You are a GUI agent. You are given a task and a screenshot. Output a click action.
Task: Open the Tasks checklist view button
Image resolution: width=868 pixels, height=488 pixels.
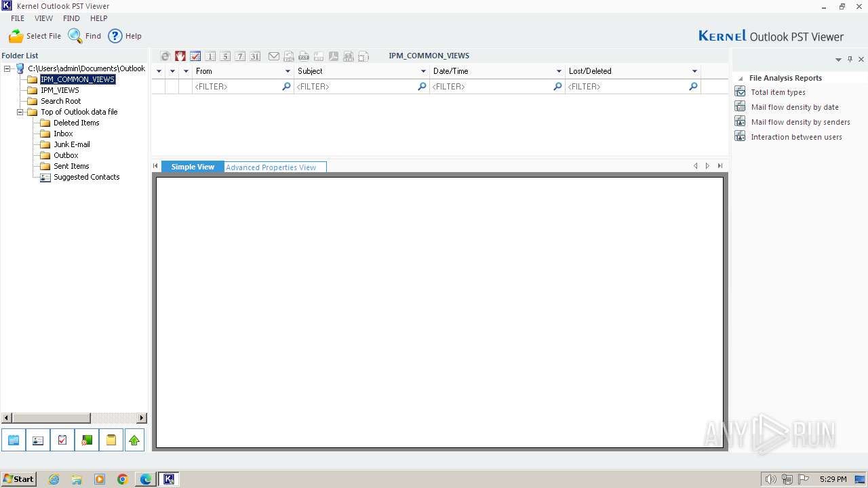tap(62, 440)
